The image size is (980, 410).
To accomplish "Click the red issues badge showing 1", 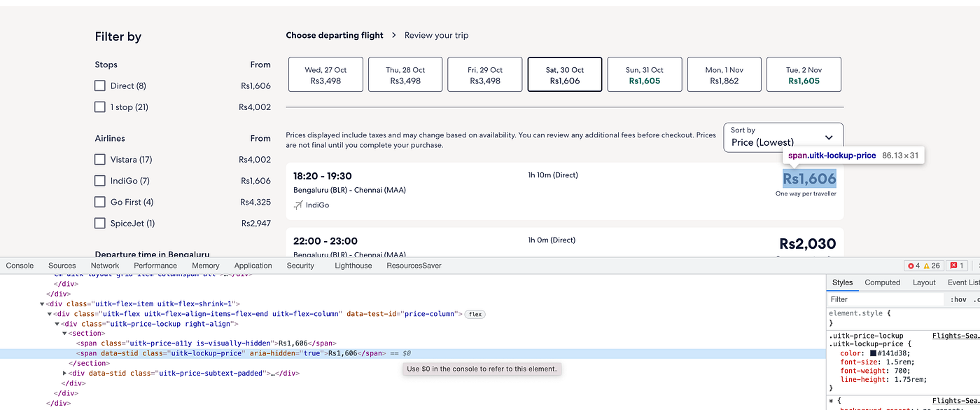I will (956, 266).
